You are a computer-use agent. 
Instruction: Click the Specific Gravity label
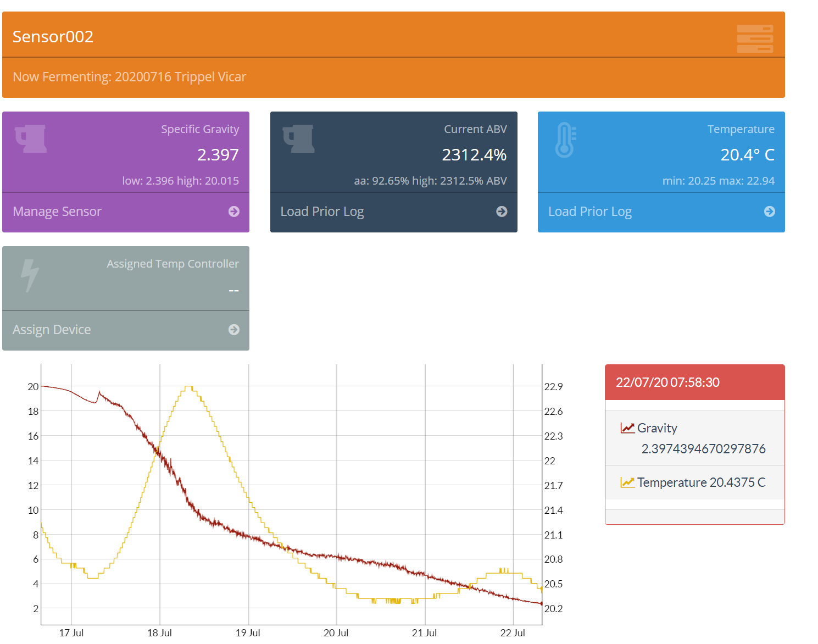(x=200, y=129)
